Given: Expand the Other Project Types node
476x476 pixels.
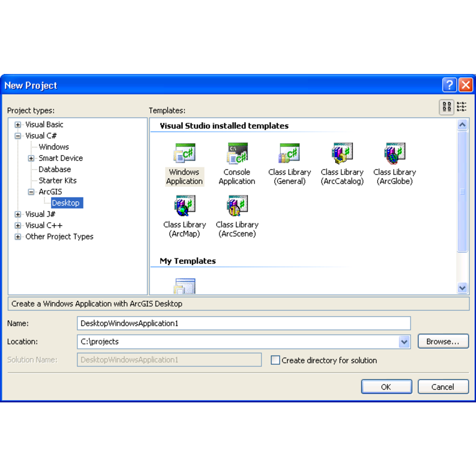Looking at the screenshot, I should click(x=18, y=237).
